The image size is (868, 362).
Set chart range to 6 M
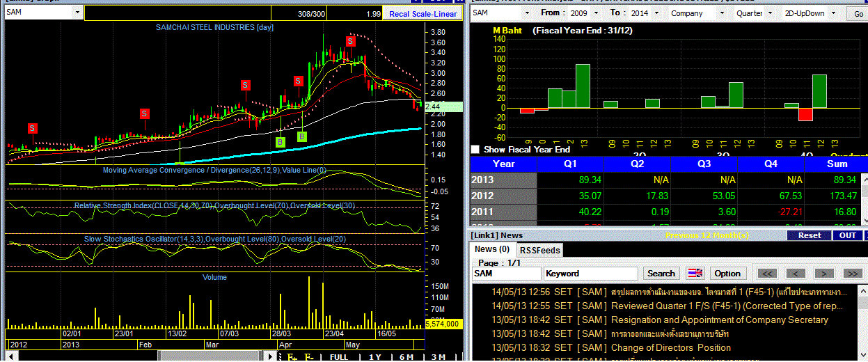point(407,357)
